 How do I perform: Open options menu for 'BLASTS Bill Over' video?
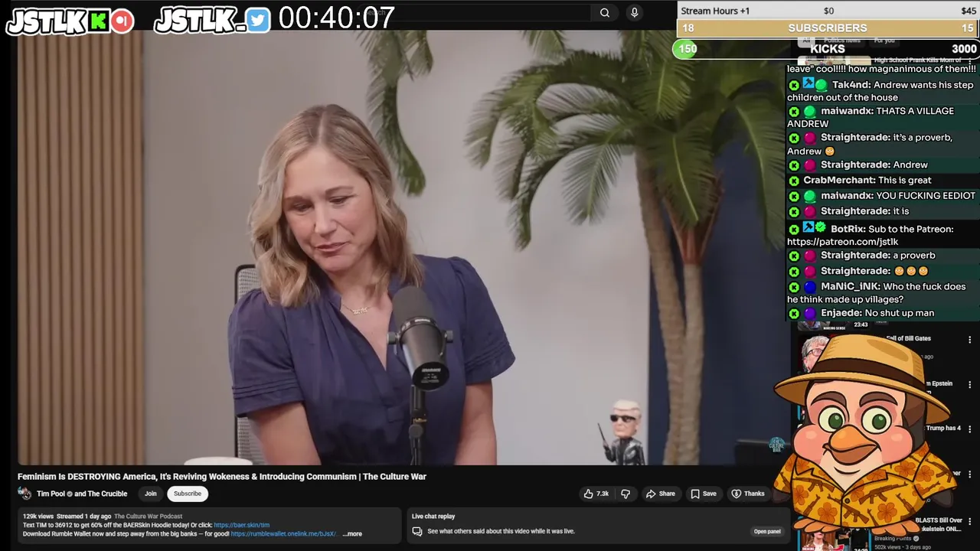[970, 521]
